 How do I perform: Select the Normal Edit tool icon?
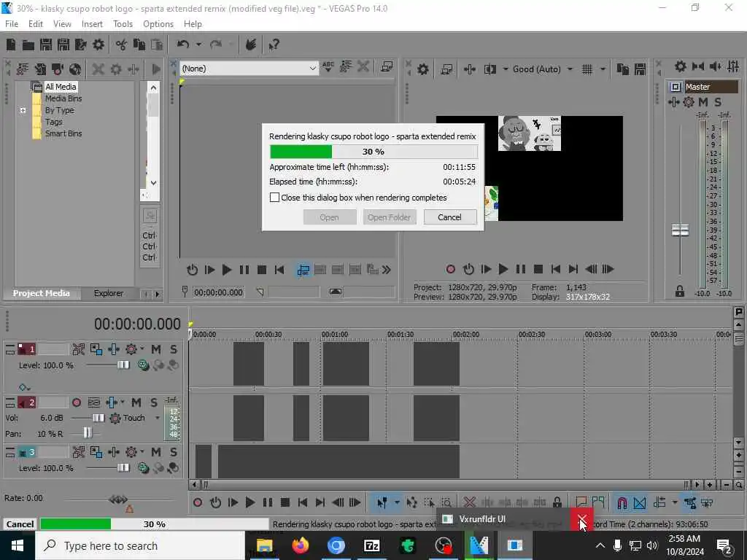382,502
